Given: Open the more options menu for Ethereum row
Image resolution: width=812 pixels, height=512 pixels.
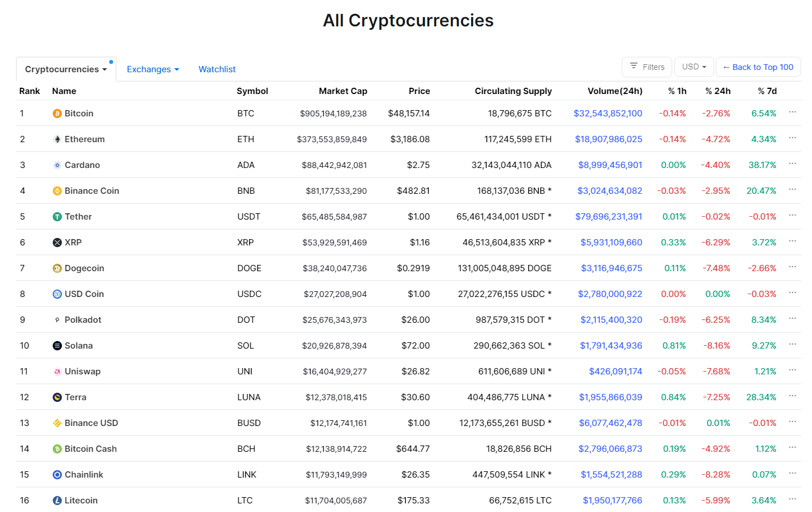Looking at the screenshot, I should click(793, 138).
